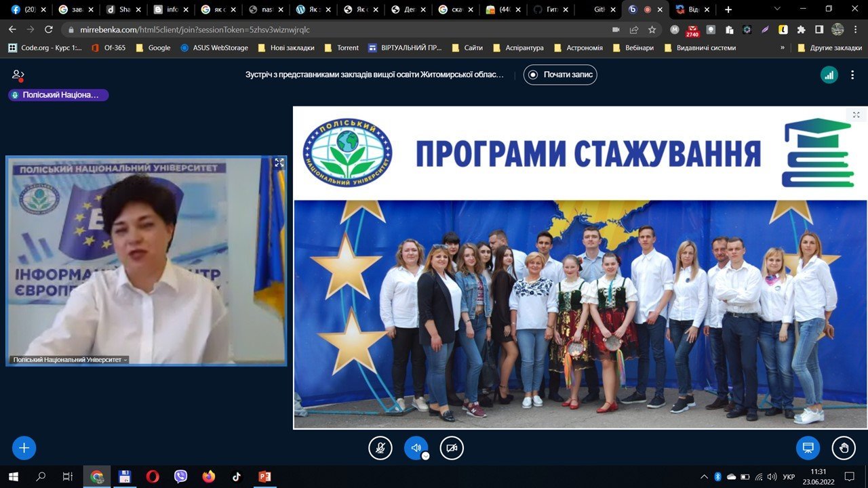Click the Почати запис record button
Image resolution: width=868 pixels, height=488 pixels.
point(560,75)
